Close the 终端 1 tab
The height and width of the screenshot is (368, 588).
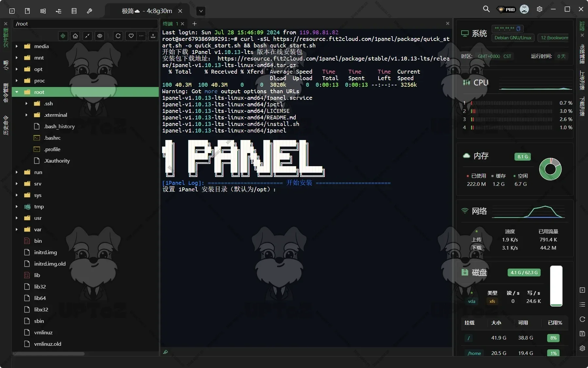[183, 24]
